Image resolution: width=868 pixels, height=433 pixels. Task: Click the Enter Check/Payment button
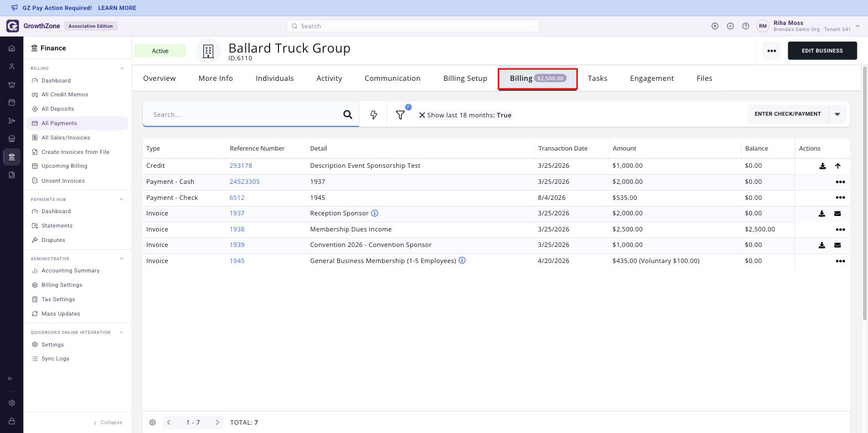click(x=787, y=114)
